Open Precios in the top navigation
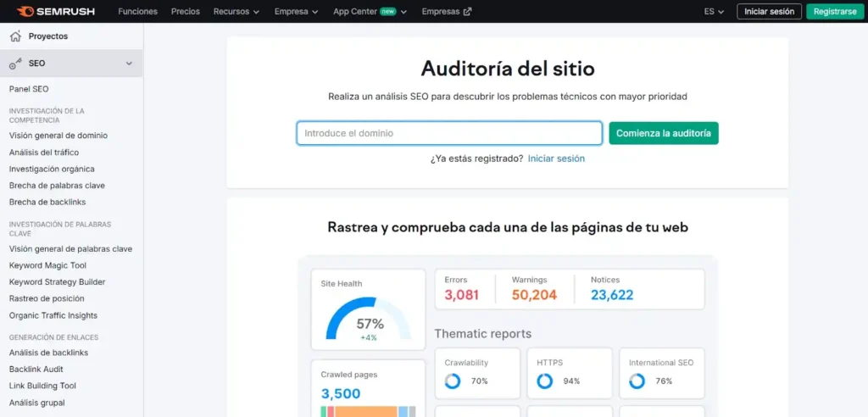868x417 pixels. (186, 11)
